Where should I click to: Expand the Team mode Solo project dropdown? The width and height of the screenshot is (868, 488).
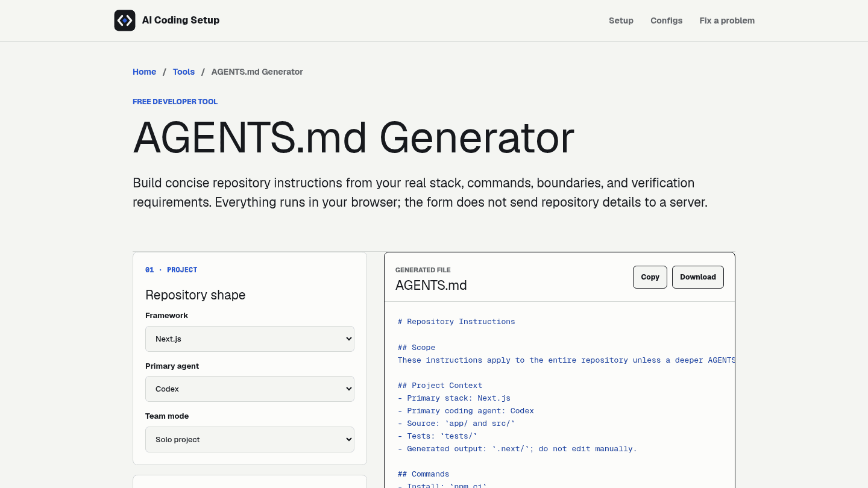250,439
